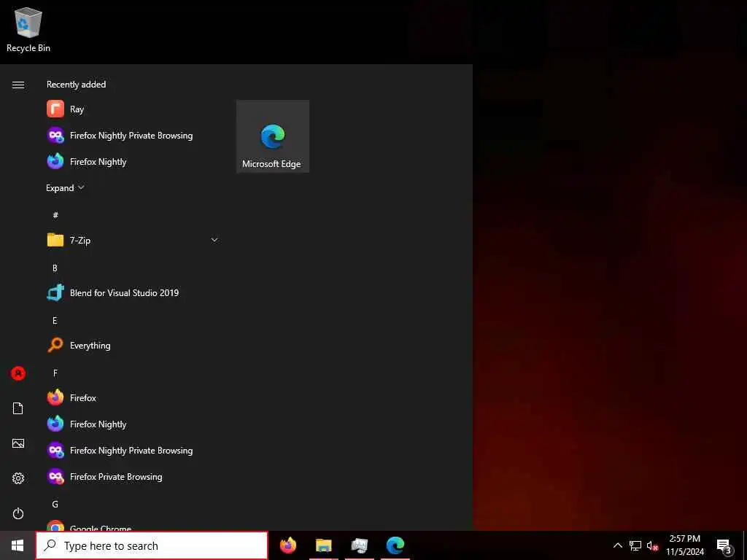Open the clock showing 2:57 PM
Image resolution: width=747 pixels, height=560 pixels.
[684, 545]
